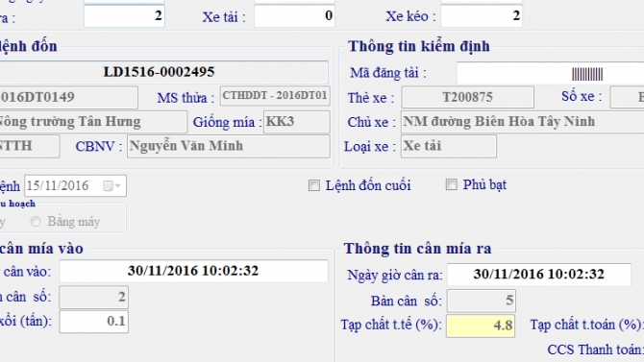The height and width of the screenshot is (362, 644).
Task: Click the Thẻ xe field T200875
Action: (467, 97)
